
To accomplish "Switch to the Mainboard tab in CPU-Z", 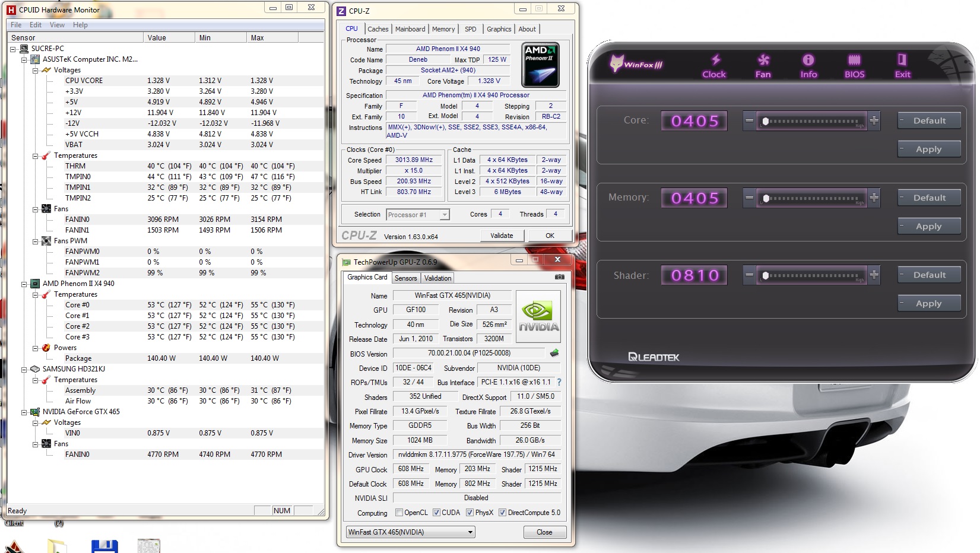I will [x=410, y=29].
